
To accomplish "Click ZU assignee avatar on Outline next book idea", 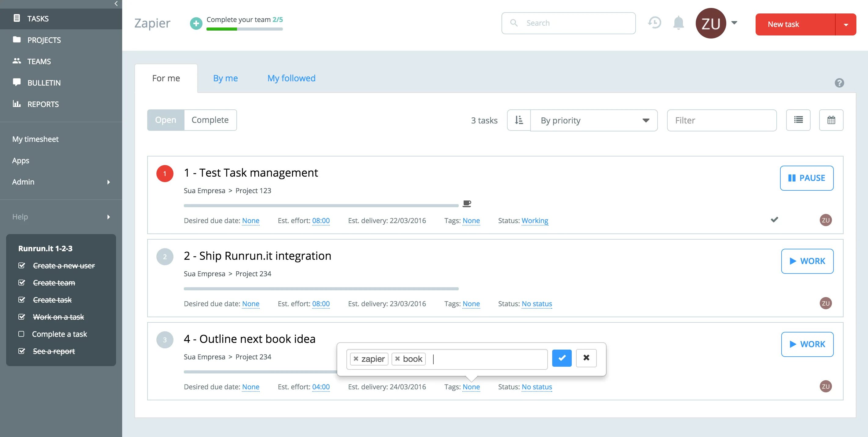I will click(826, 386).
